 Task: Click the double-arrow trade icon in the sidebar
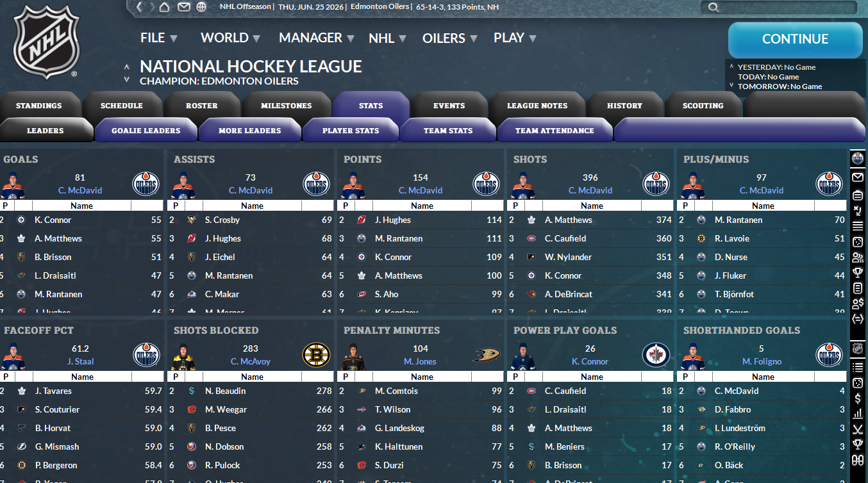[x=858, y=318]
